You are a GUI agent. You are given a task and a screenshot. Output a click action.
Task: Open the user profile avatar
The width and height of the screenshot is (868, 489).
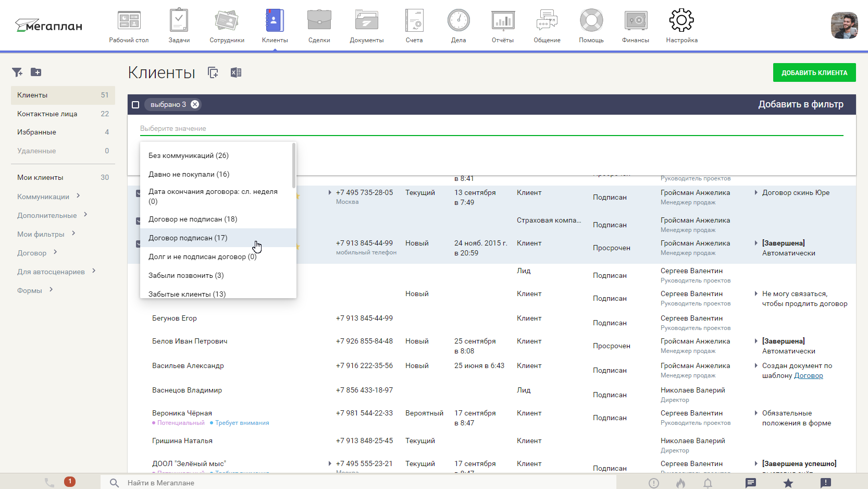[x=844, y=26]
